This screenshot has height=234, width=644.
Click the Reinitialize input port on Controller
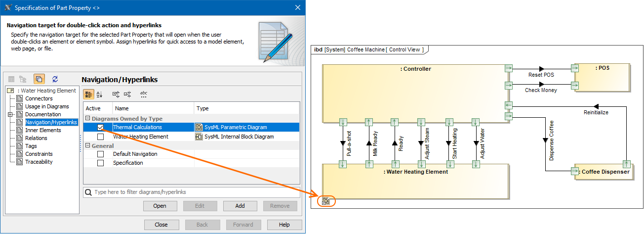coord(509,105)
